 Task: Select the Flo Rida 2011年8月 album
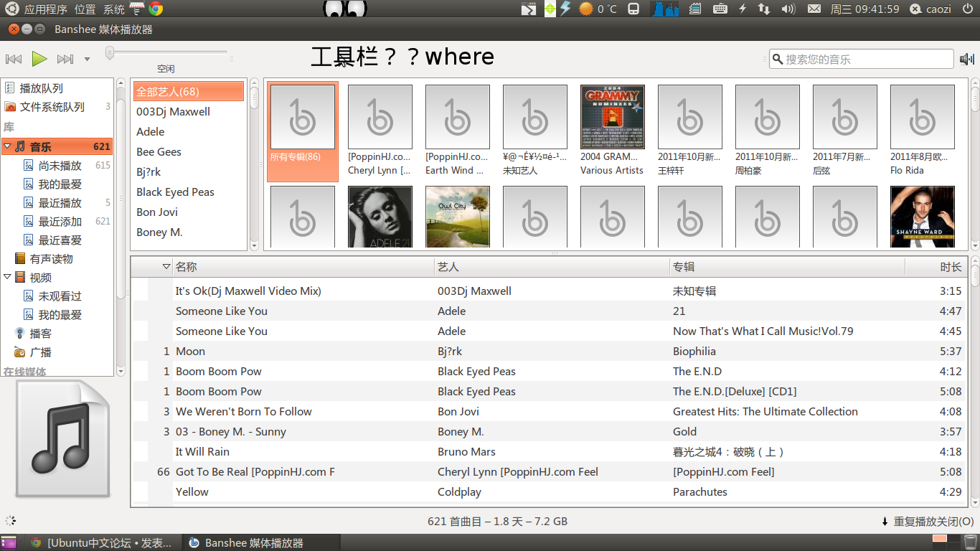(x=923, y=131)
